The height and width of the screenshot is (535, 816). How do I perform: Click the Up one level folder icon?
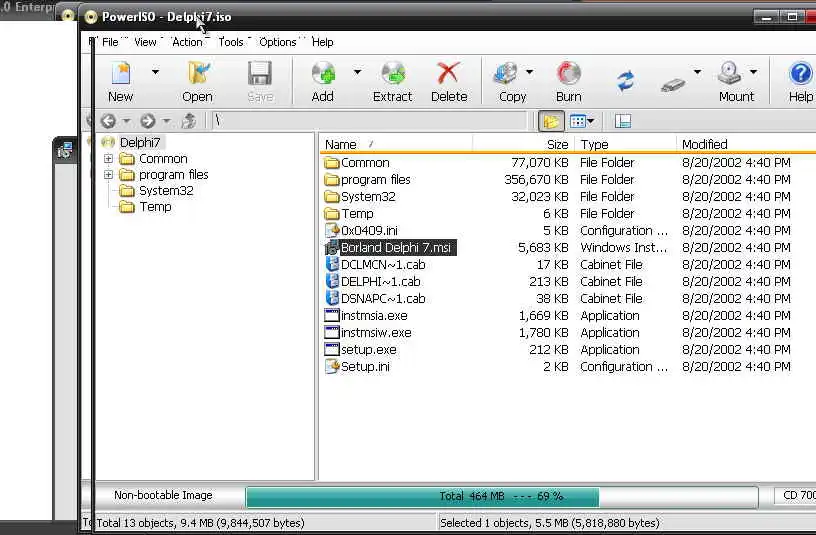coord(189,121)
